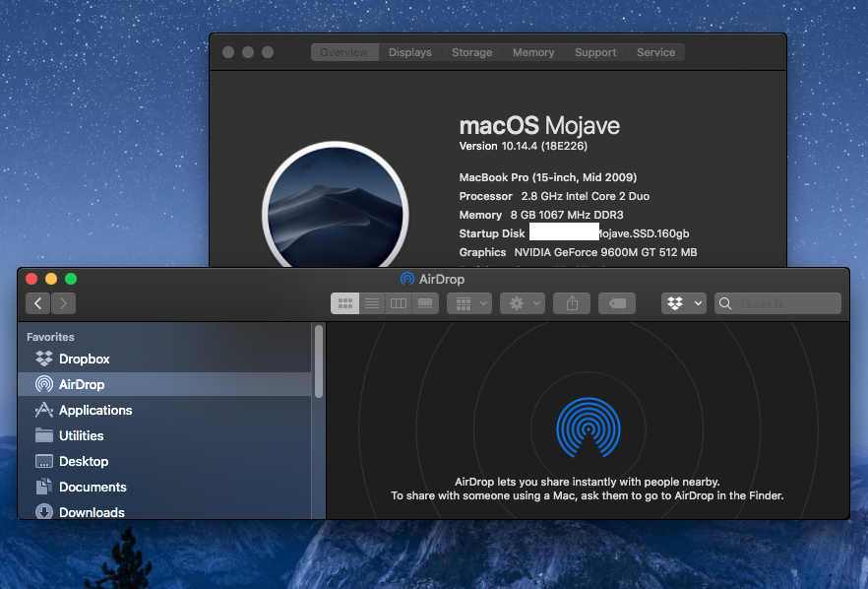Viewport: 868px width, 589px height.
Task: Switch Finder to icon view
Action: tap(344, 303)
